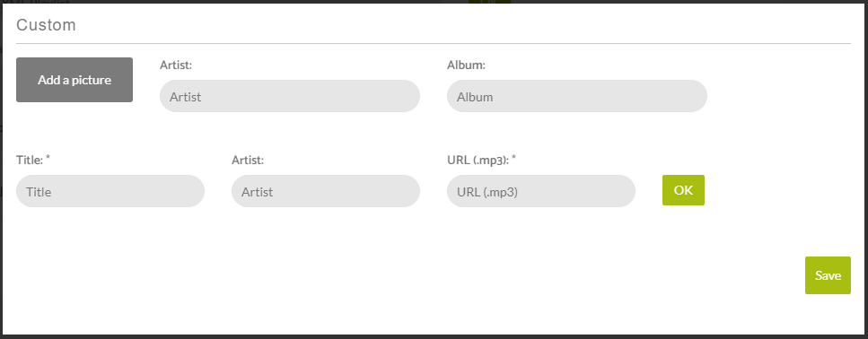The height and width of the screenshot is (339, 868).
Task: Confirm the track with the OK button
Action: (683, 190)
